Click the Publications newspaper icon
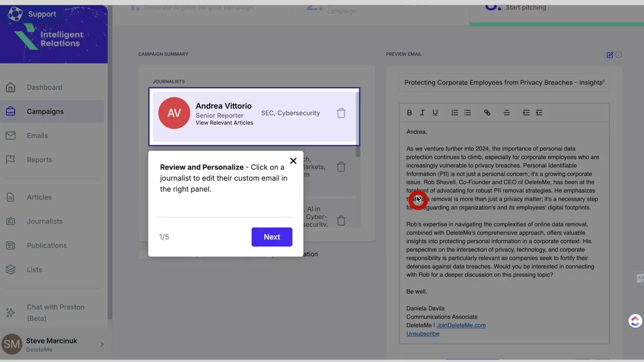The image size is (644, 362). click(11, 245)
